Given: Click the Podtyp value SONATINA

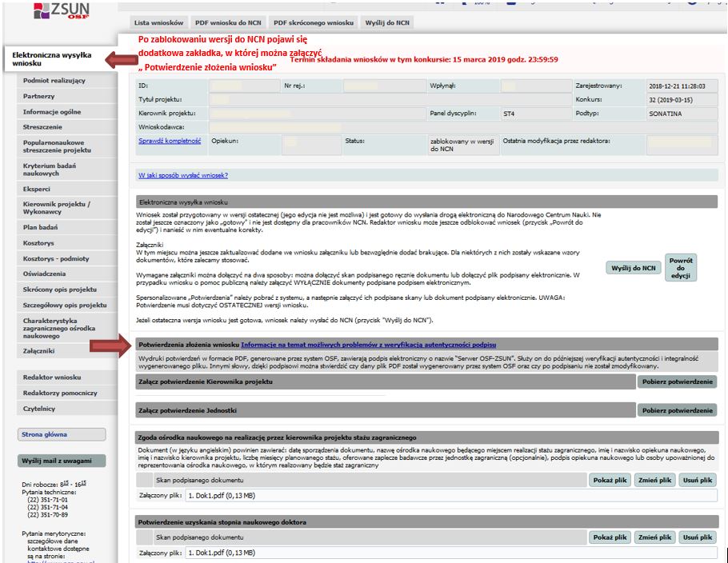Looking at the screenshot, I should pos(666,114).
